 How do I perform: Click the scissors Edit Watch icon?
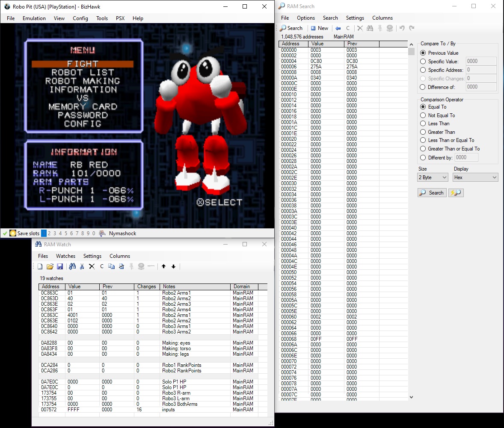click(x=82, y=266)
